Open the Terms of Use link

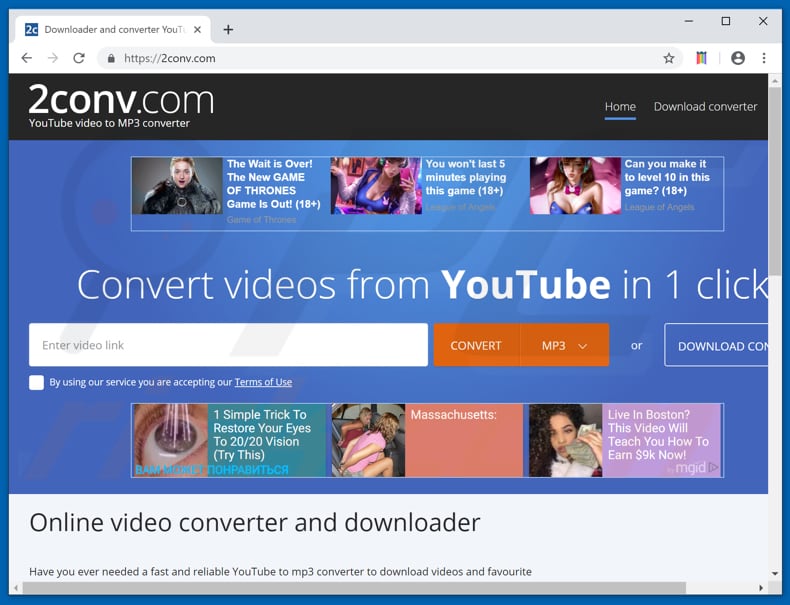pos(263,382)
